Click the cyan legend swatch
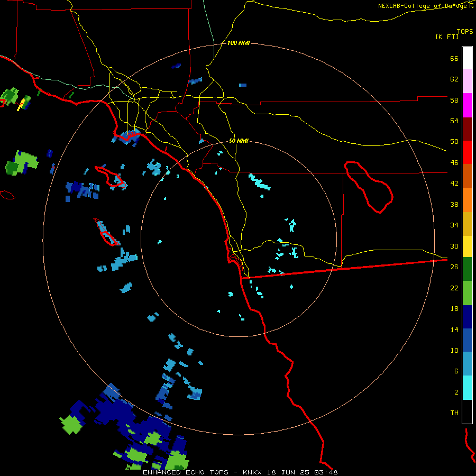This screenshot has width=476, height=476. pyautogui.click(x=467, y=388)
